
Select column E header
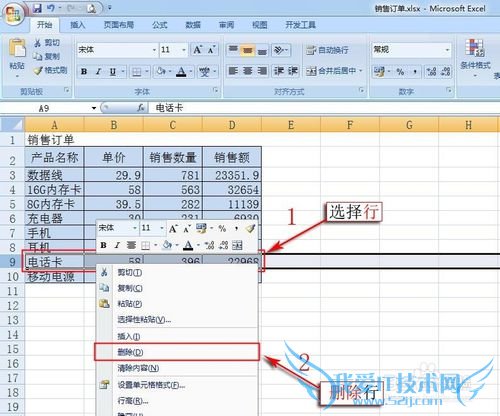pos(291,125)
